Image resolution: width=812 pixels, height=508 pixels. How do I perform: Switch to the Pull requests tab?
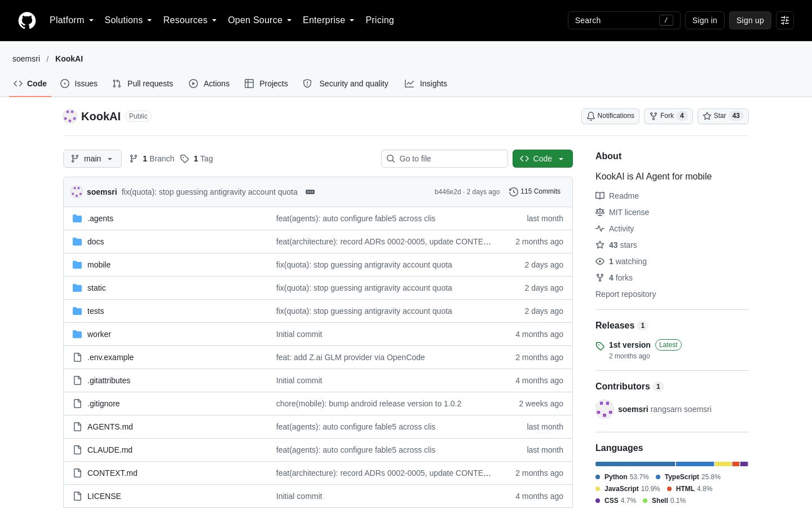(x=143, y=84)
